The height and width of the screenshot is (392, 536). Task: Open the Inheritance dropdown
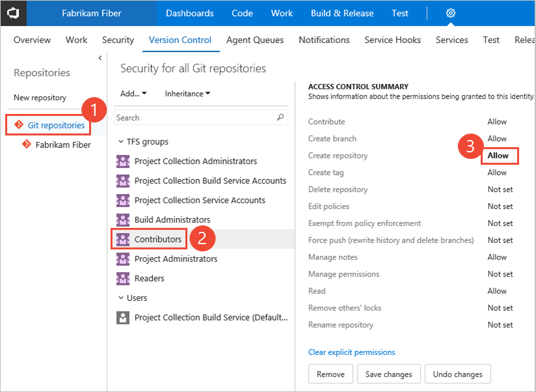point(186,93)
